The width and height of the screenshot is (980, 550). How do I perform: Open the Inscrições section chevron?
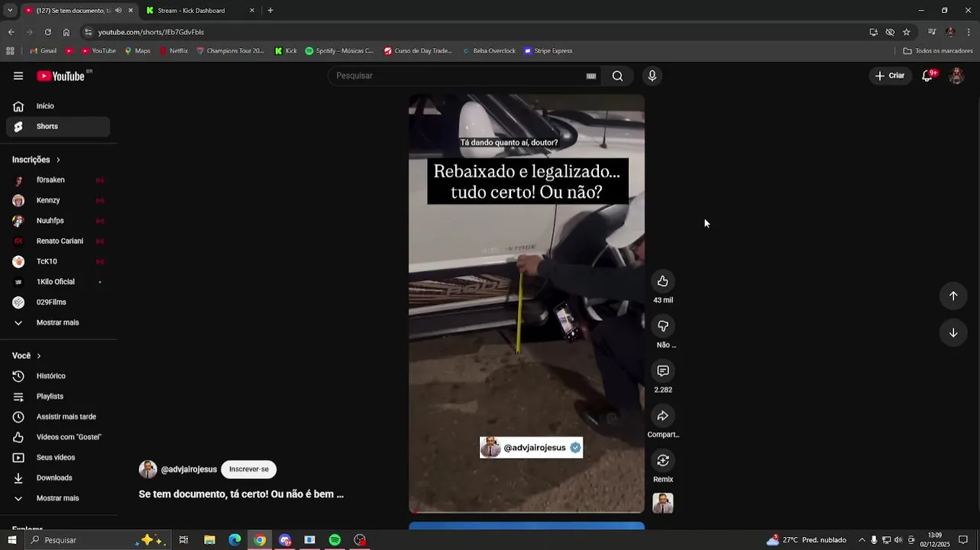tap(58, 160)
